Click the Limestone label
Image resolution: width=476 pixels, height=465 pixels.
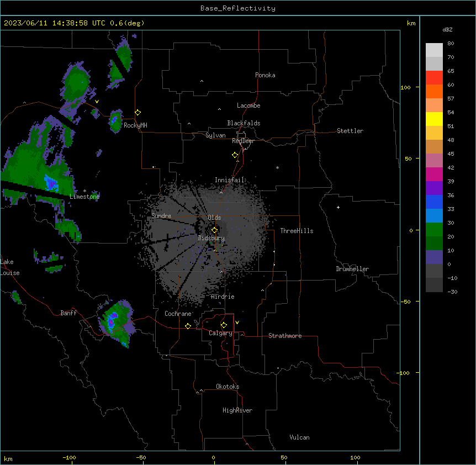point(84,197)
